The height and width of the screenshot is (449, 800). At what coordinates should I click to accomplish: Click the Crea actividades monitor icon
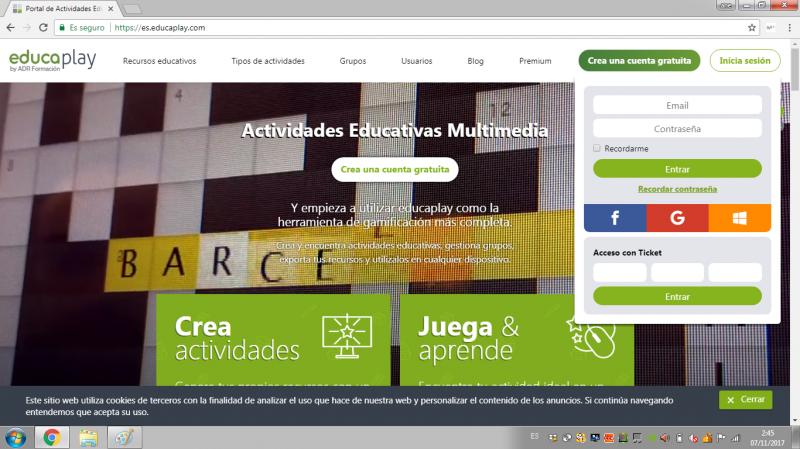(347, 335)
